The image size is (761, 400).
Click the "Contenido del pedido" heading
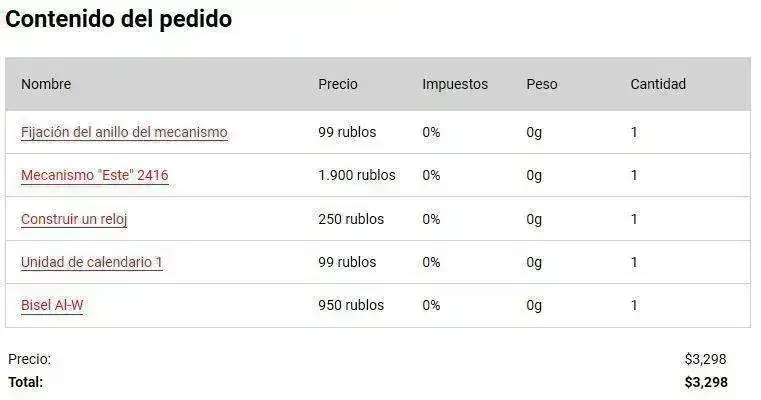click(x=119, y=19)
